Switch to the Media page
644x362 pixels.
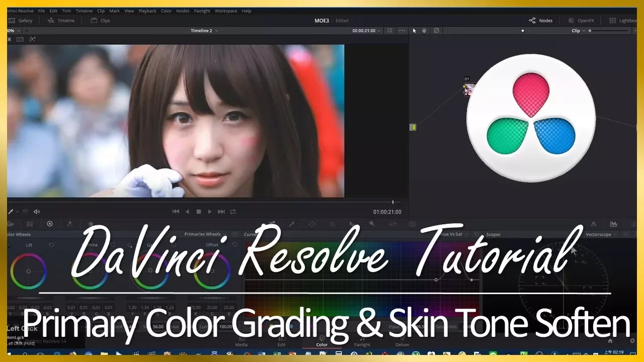[x=241, y=341]
